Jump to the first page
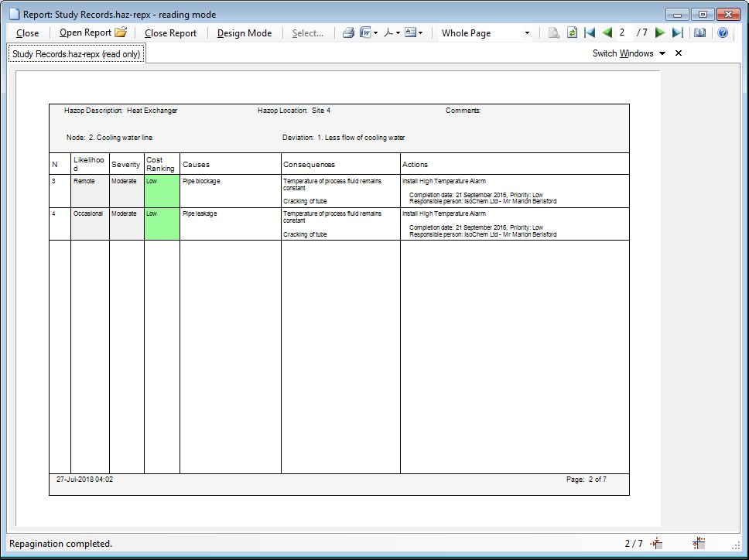 [x=590, y=32]
